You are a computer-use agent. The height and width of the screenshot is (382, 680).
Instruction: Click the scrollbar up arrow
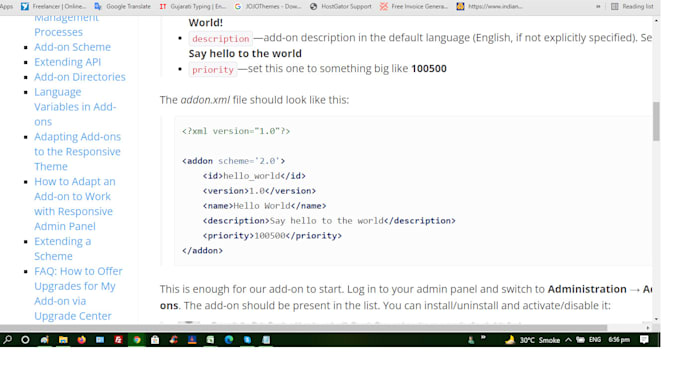pos(657,20)
